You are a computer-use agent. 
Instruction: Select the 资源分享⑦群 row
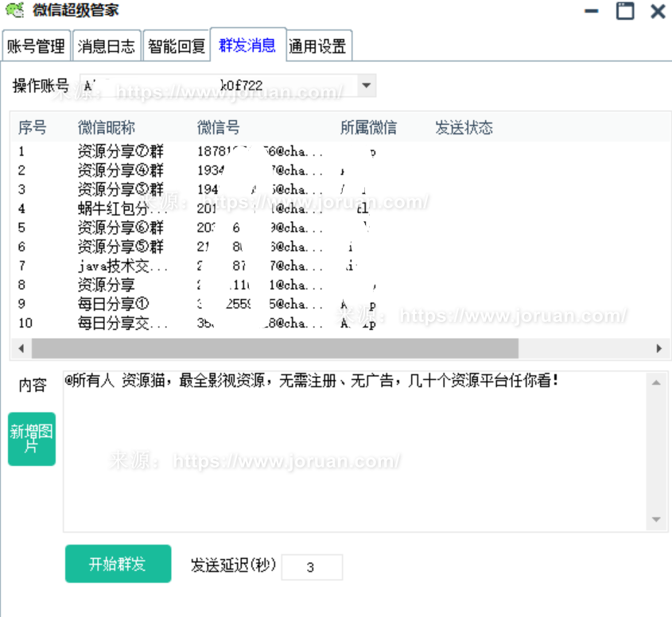coord(120,151)
